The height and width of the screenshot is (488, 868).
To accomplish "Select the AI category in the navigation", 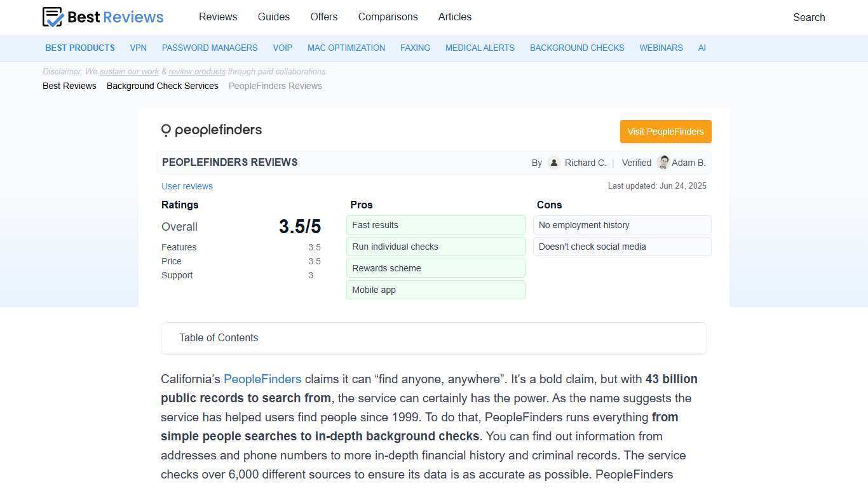I will 702,48.
